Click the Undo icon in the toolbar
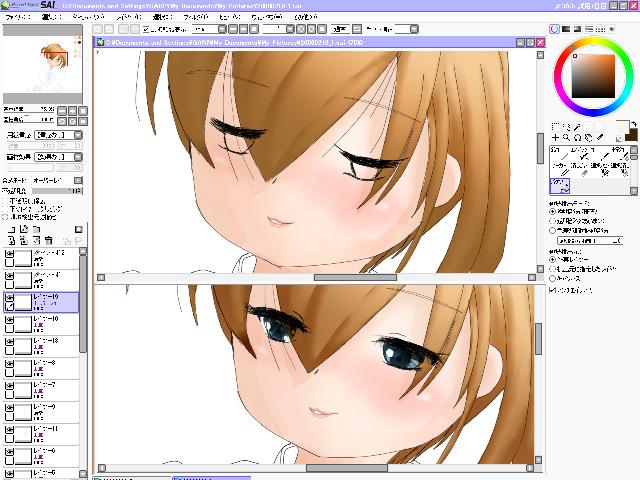The width and height of the screenshot is (640, 480). [98, 29]
